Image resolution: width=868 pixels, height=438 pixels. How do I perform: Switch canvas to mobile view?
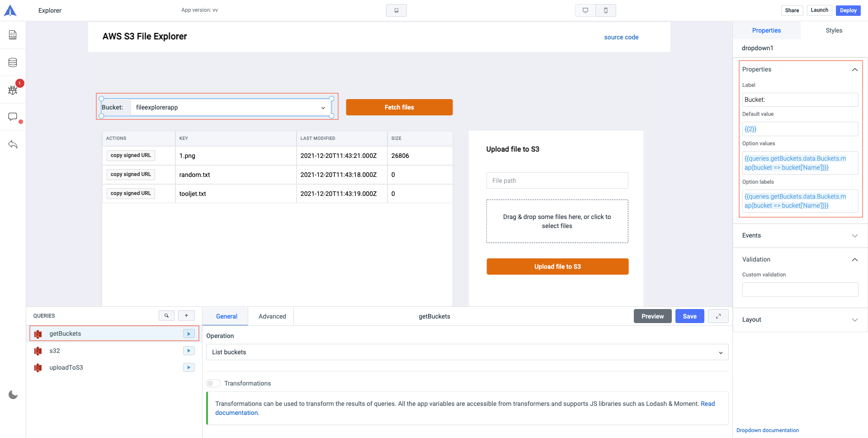click(606, 10)
